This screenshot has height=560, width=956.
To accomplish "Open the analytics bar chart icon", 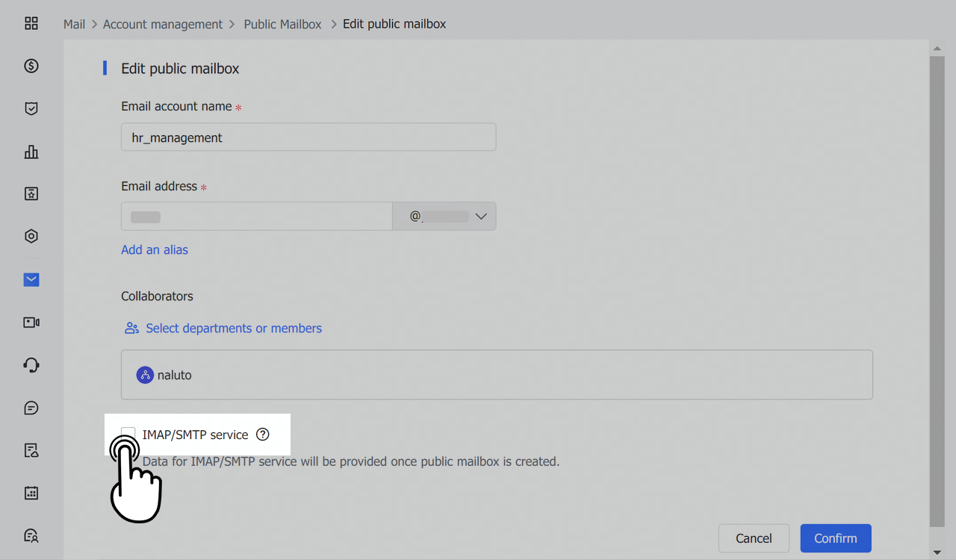I will pyautogui.click(x=31, y=152).
